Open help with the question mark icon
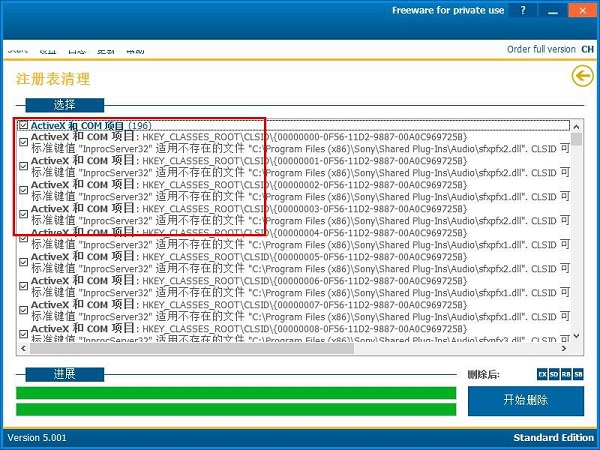Screen dimensions: 600x450 (x=523, y=10)
